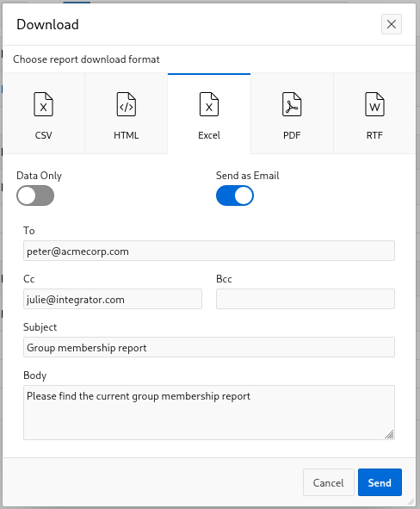This screenshot has width=420, height=509.
Task: Choose the RTF word document icon
Action: (374, 104)
